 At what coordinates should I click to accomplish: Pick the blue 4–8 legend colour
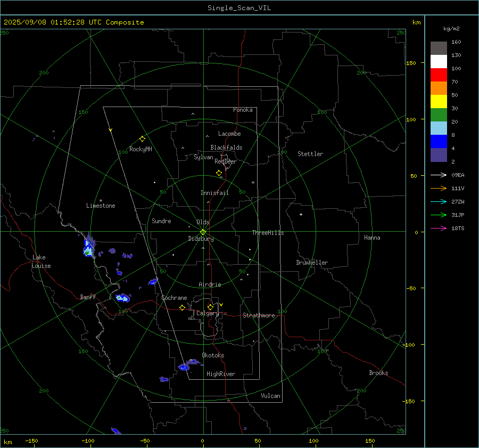tap(439, 142)
